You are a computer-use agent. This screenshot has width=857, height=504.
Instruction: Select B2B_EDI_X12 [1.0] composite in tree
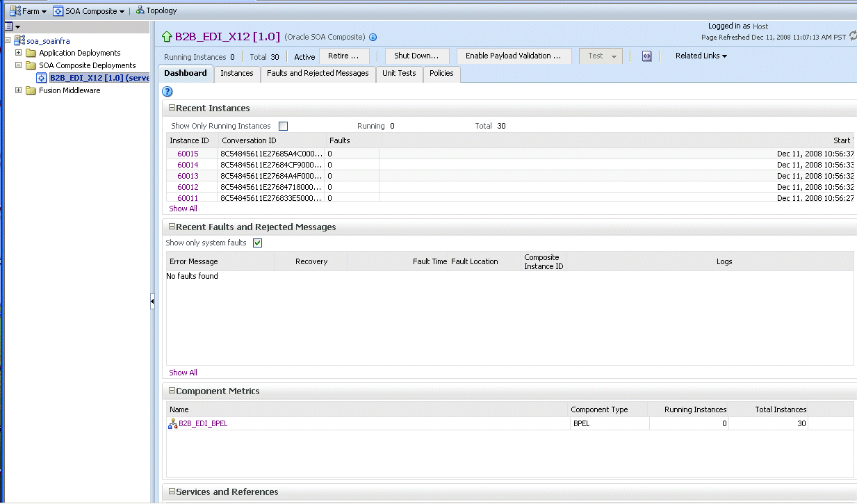pyautogui.click(x=99, y=78)
